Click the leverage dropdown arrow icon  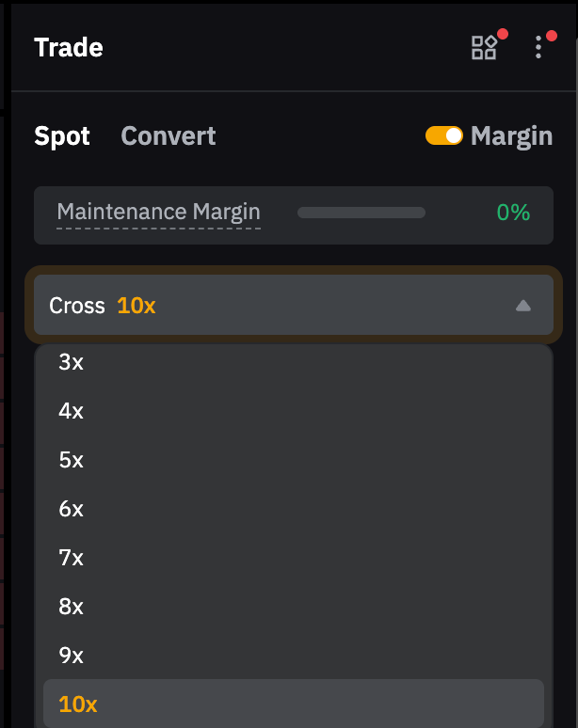pyautogui.click(x=523, y=306)
